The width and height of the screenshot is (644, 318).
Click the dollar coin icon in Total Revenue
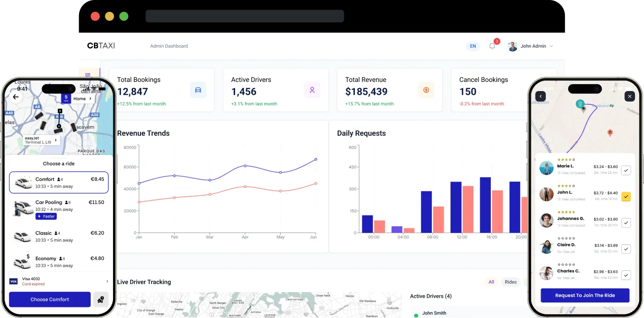click(426, 90)
